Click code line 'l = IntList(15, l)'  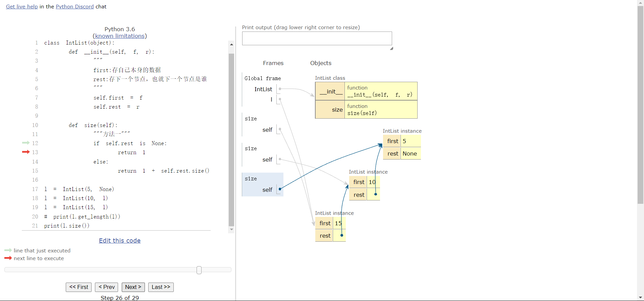76,207
